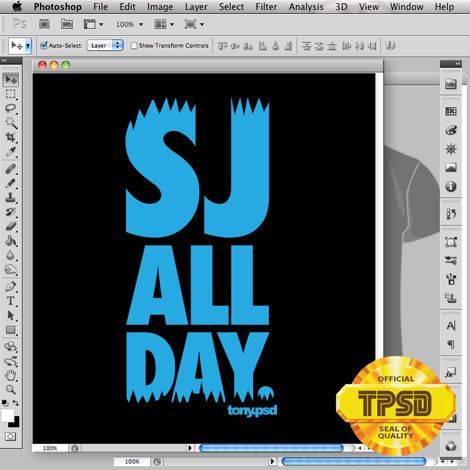
Task: Set the foreground color swatch
Action: click(7, 415)
